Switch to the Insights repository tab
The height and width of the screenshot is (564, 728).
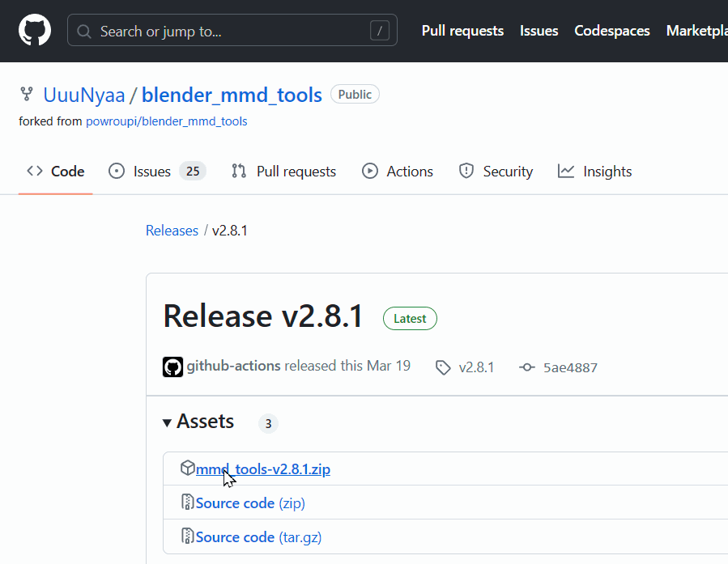594,172
